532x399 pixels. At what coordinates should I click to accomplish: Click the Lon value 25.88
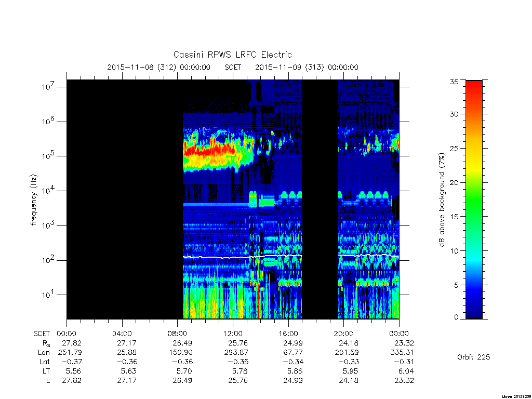[127, 352]
